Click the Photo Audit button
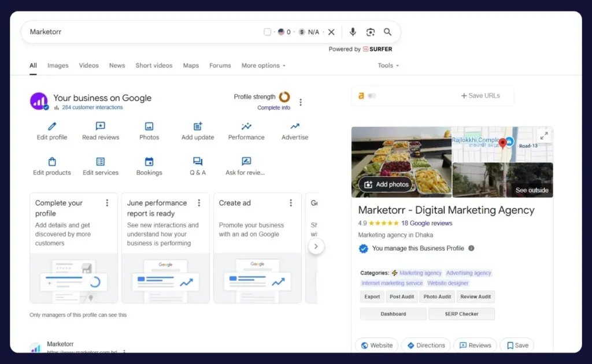This screenshot has height=364, width=592. point(437,297)
